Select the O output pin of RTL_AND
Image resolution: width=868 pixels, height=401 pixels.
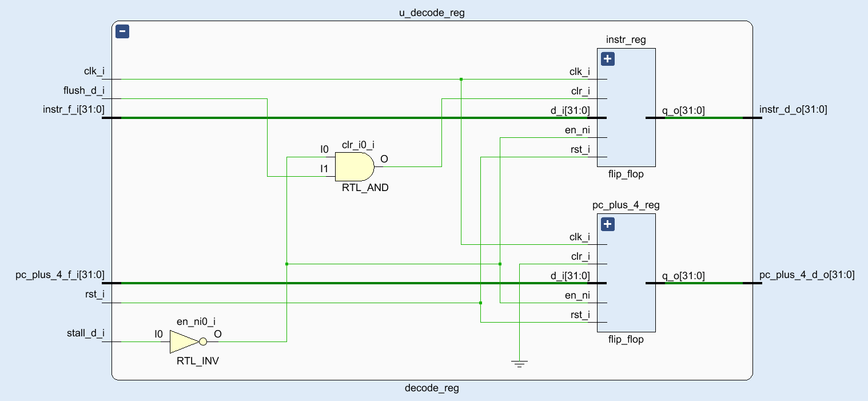(384, 159)
